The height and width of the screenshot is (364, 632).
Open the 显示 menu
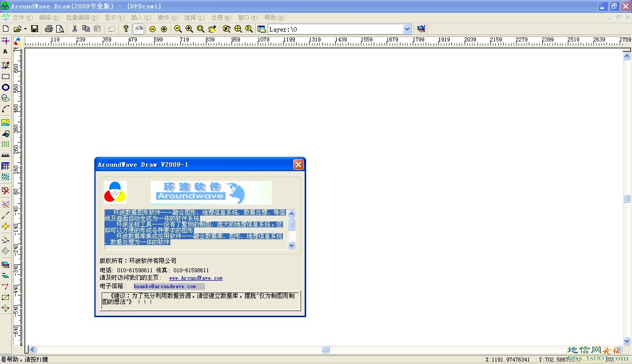(x=114, y=17)
